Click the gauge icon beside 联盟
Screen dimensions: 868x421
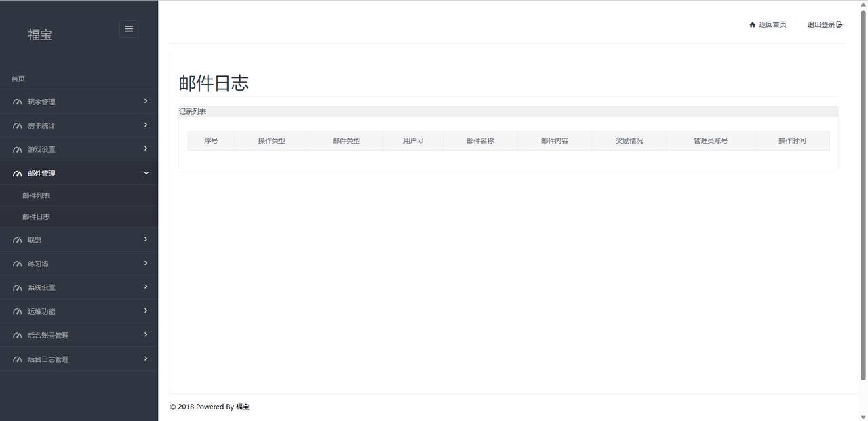(x=17, y=240)
